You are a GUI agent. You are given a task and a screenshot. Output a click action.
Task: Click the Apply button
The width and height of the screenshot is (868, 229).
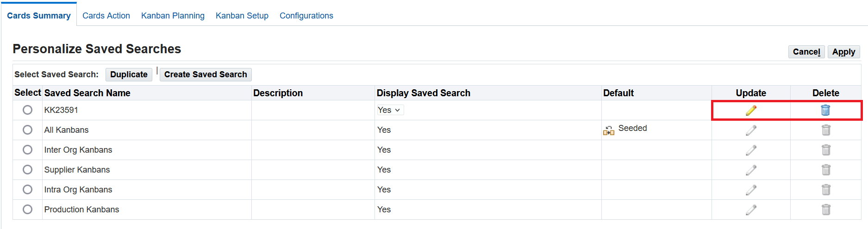point(843,52)
